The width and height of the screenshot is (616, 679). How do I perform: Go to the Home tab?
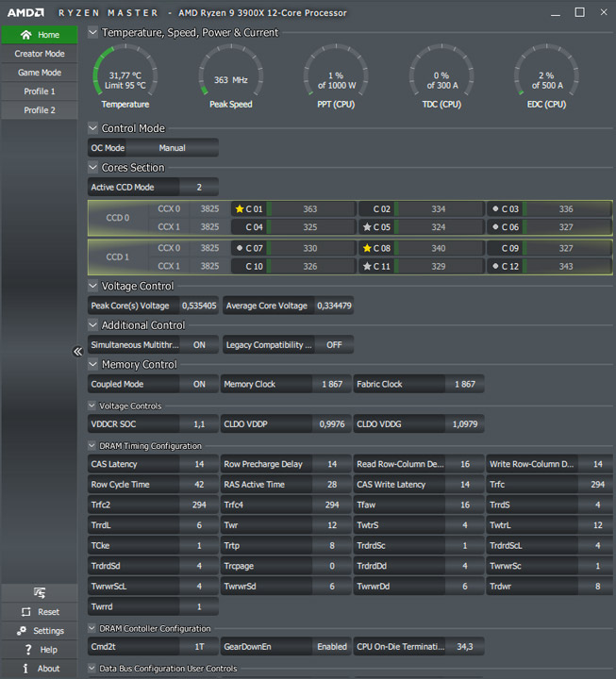[x=40, y=35]
